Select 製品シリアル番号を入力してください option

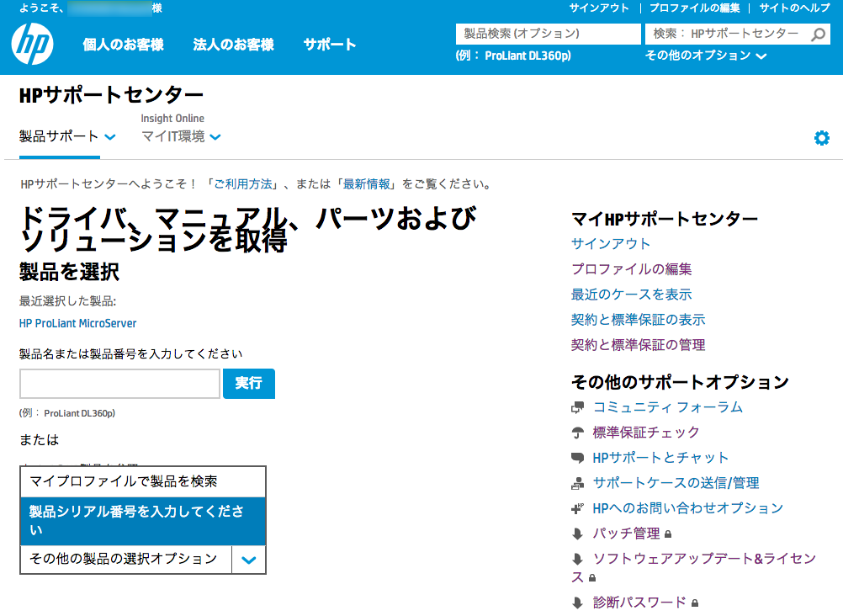[143, 521]
